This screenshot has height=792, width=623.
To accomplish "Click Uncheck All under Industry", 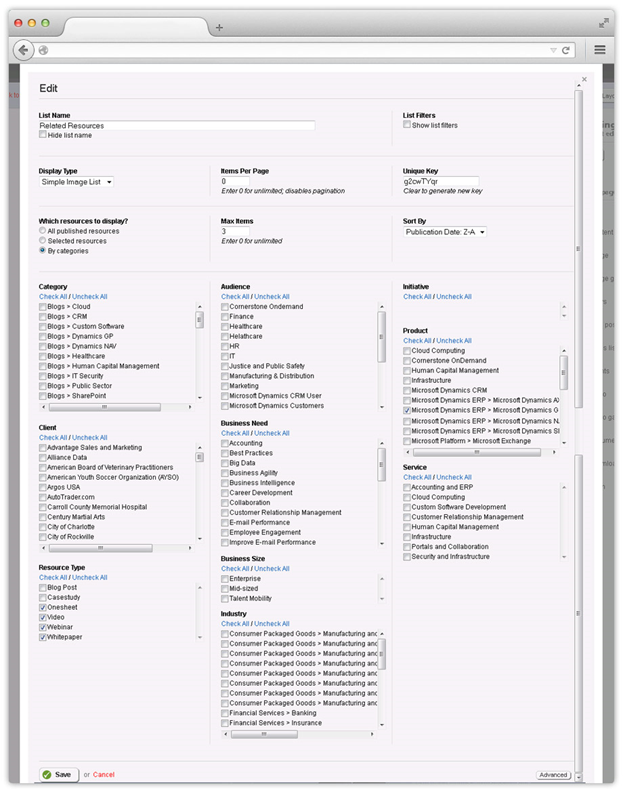I will point(272,623).
